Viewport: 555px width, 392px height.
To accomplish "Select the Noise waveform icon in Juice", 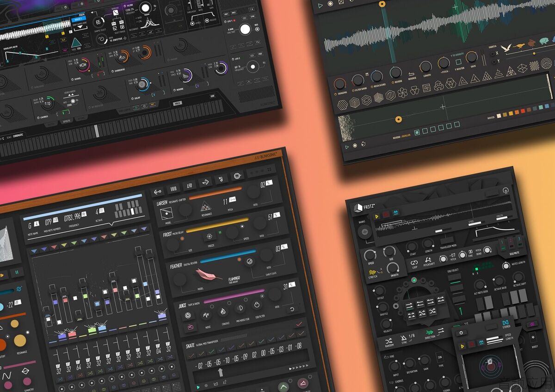I will click(205, 316).
